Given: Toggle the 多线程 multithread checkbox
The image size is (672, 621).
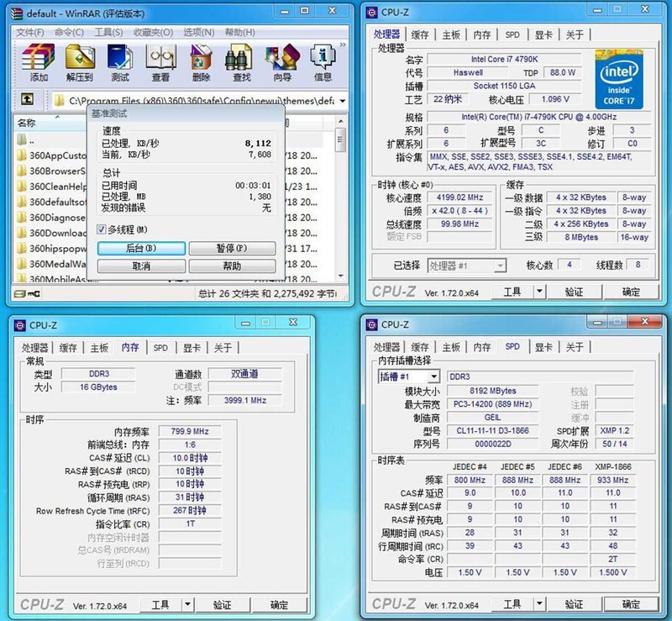Looking at the screenshot, I should coord(101,229).
